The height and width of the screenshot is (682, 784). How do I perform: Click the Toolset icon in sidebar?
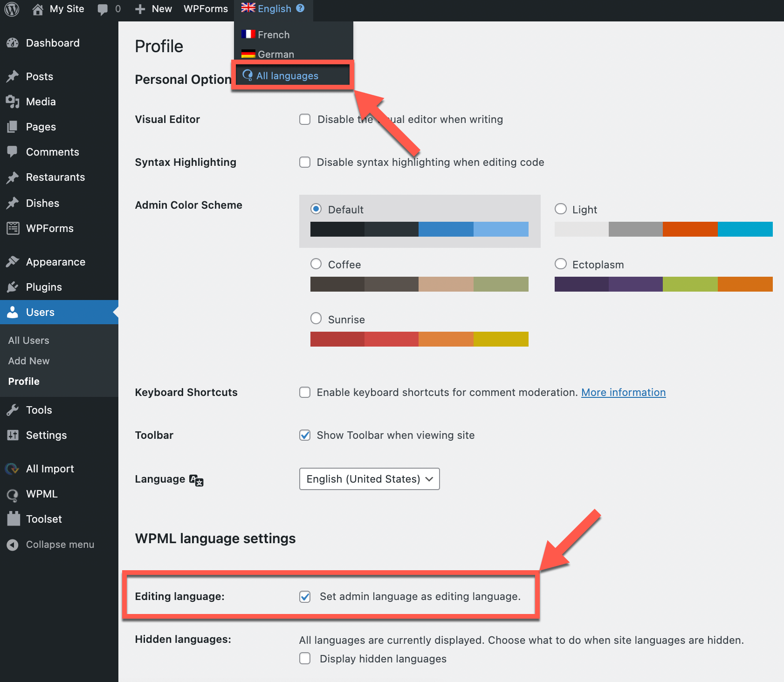14,518
